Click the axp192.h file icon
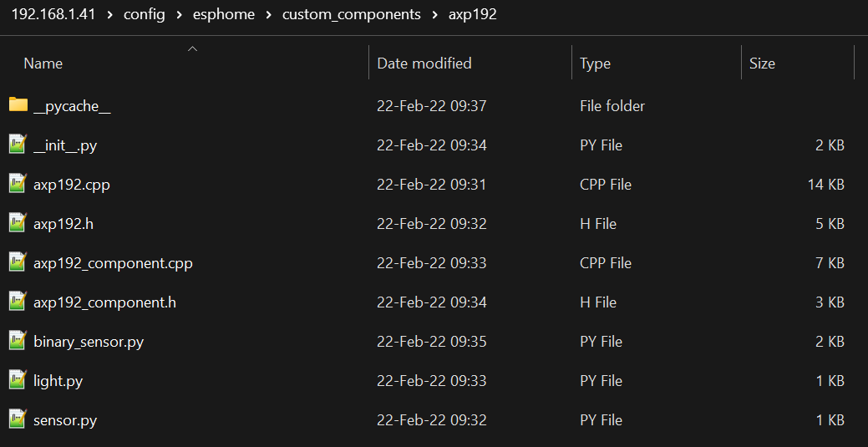868x447 pixels. coord(18,223)
